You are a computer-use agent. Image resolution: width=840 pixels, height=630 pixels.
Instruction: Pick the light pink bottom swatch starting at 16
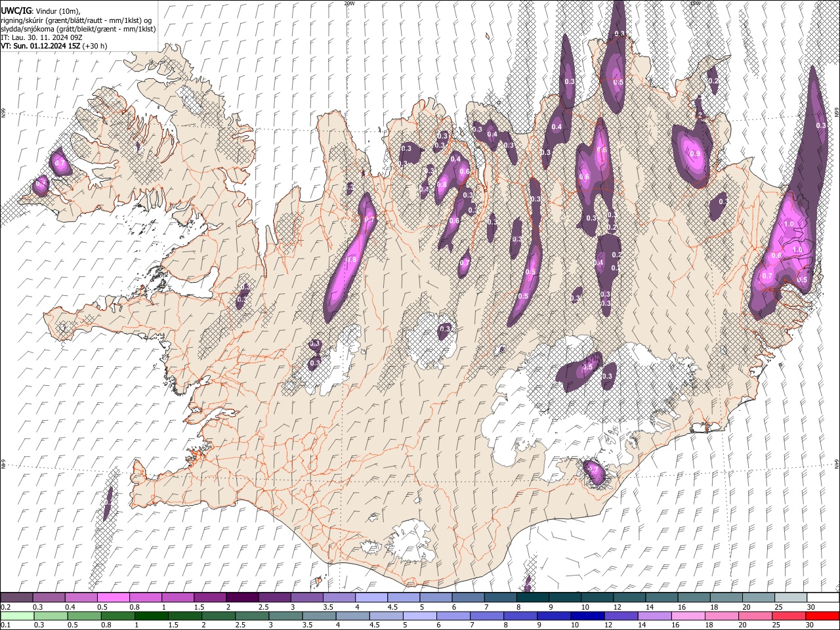pos(688,616)
